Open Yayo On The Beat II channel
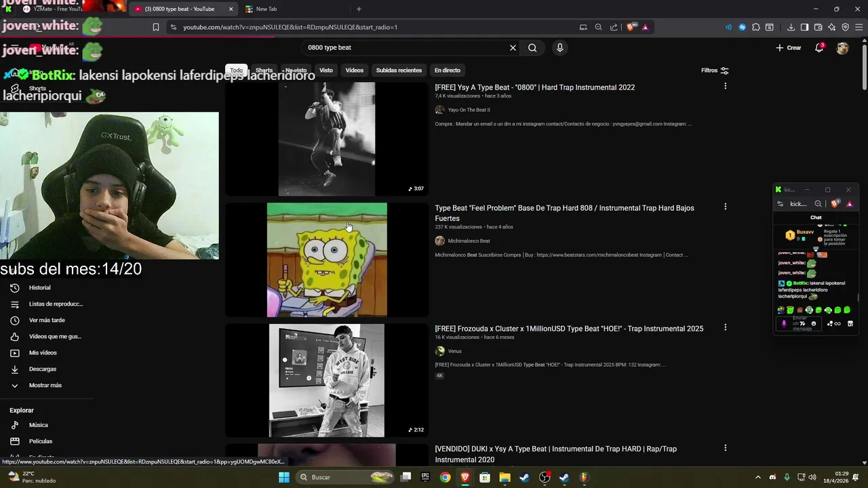Image resolution: width=868 pixels, height=488 pixels. [x=469, y=110]
